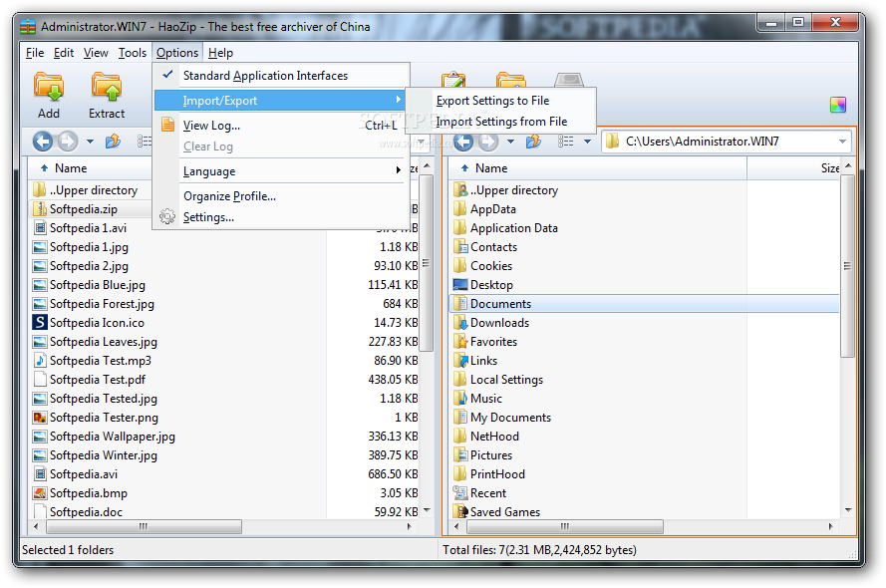886x588 pixels.
Task: Open the Help menu
Action: point(220,53)
